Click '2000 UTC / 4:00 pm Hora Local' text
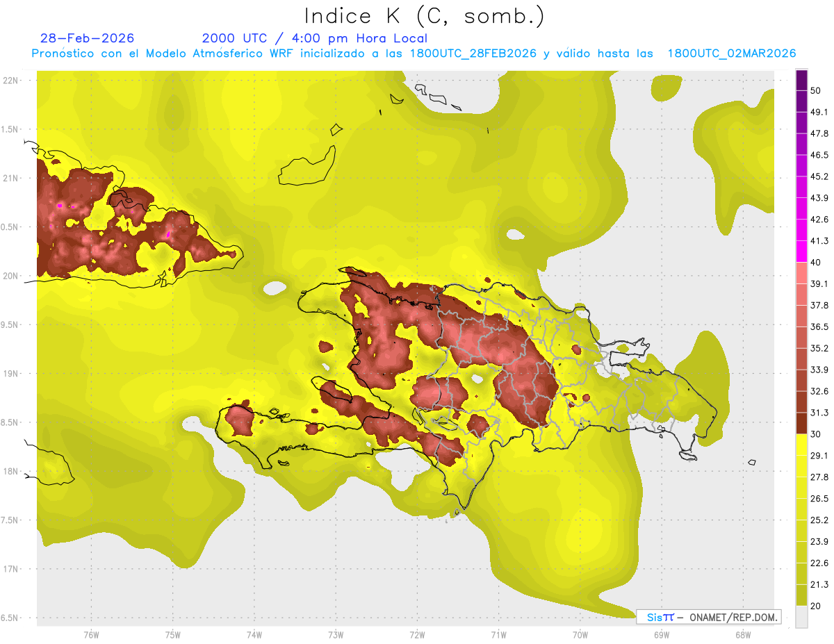 click(x=315, y=38)
